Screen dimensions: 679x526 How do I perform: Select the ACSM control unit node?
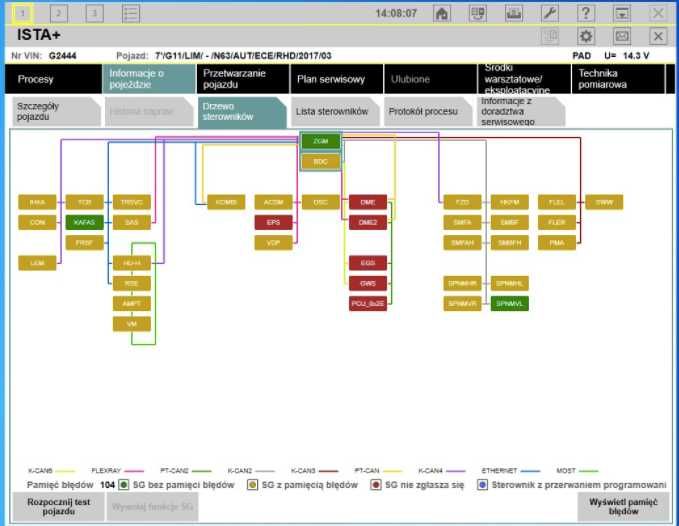[x=273, y=202]
